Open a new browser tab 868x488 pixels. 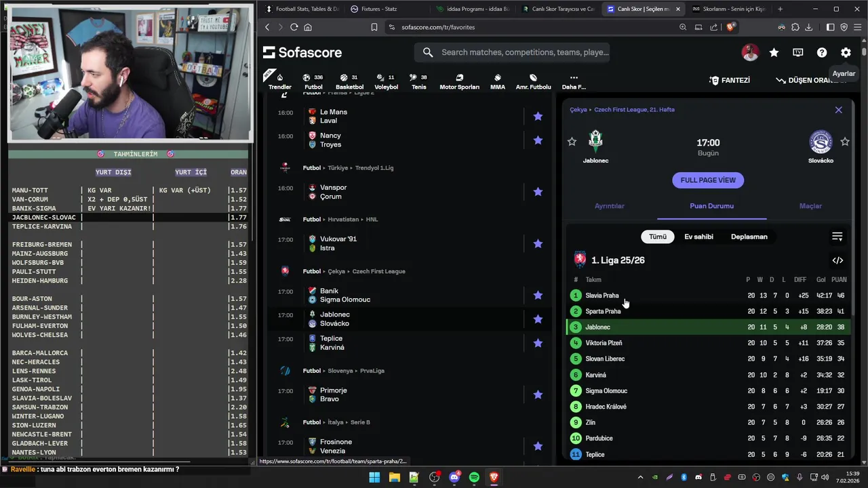click(x=780, y=9)
